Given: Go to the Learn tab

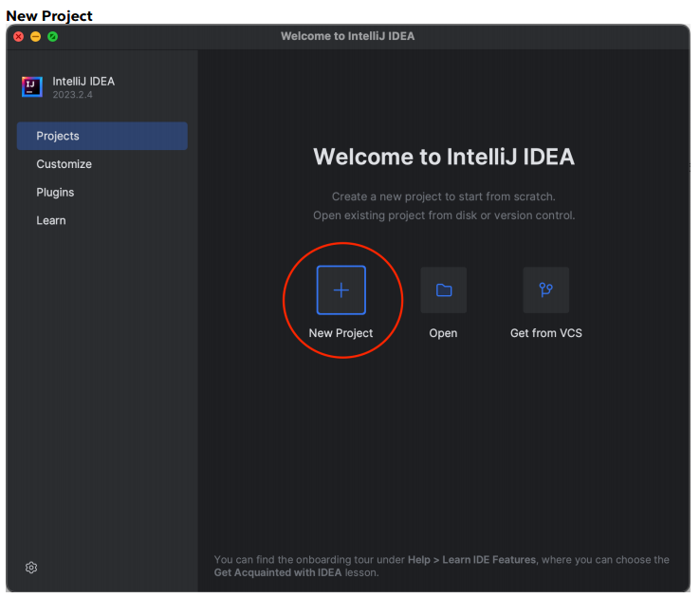Looking at the screenshot, I should (51, 220).
